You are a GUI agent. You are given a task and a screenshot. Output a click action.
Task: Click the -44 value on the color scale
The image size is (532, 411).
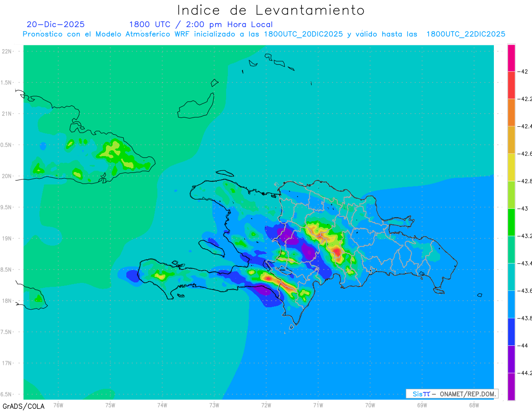[x=522, y=345]
